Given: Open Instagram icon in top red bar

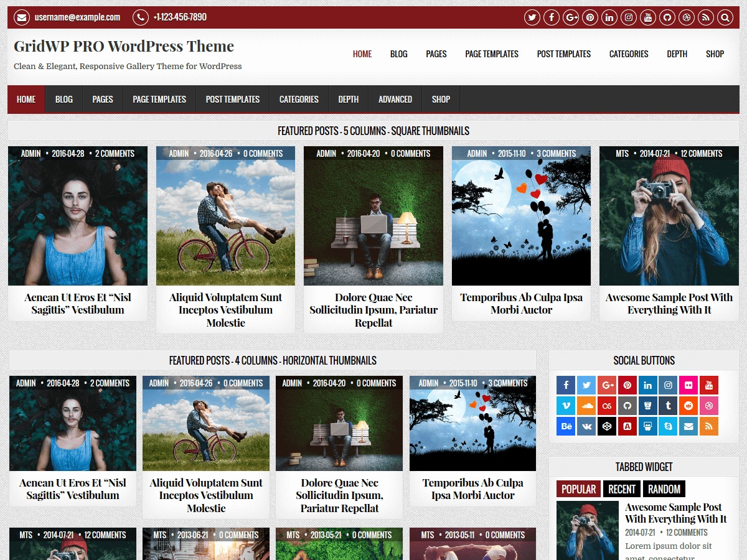Looking at the screenshot, I should (629, 17).
